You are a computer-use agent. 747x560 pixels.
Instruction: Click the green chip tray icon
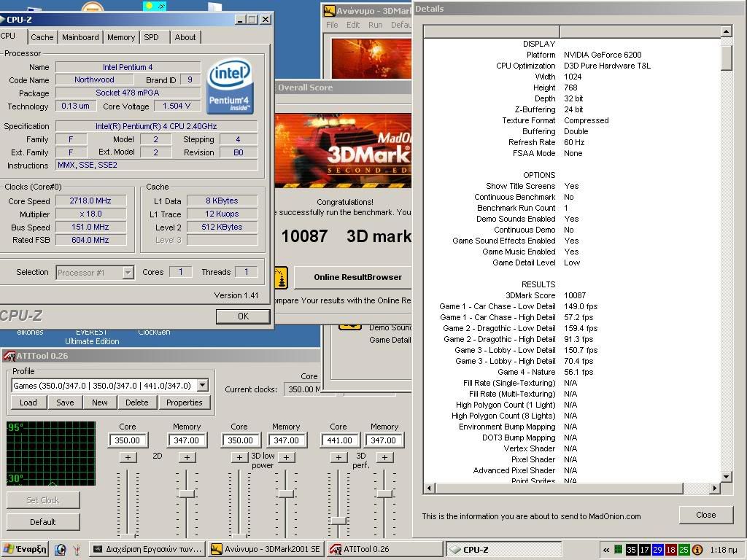(x=618, y=549)
